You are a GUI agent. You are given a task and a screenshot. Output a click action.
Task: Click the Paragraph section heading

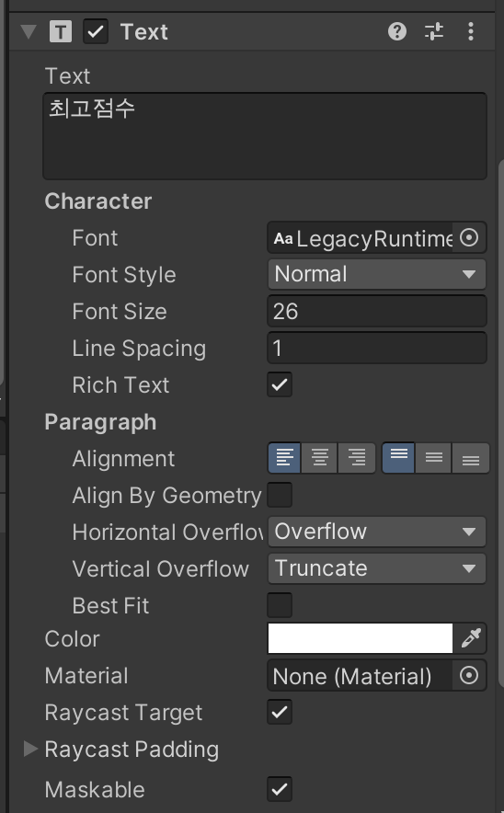click(x=100, y=422)
